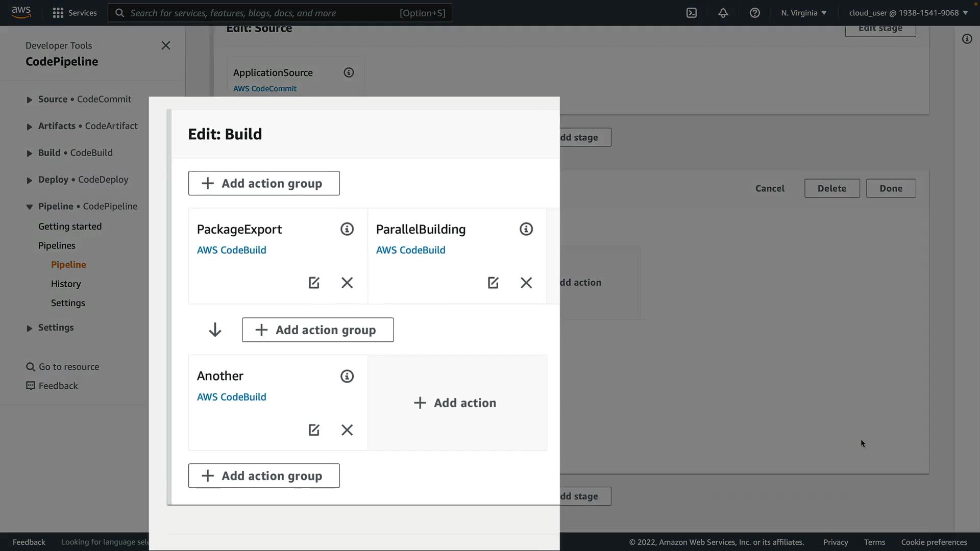Viewport: 980px width, 551px height.
Task: Expand the Build CodeBuild section
Action: click(x=29, y=153)
